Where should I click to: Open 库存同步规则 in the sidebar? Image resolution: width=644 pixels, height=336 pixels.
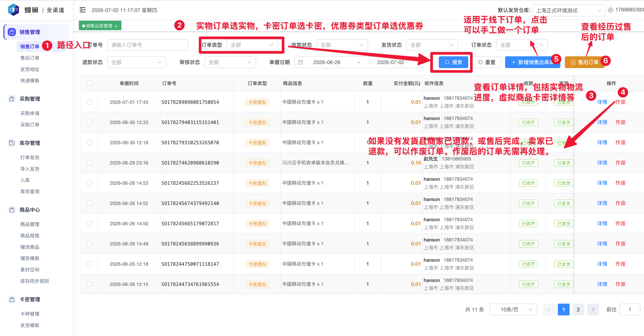point(34,281)
